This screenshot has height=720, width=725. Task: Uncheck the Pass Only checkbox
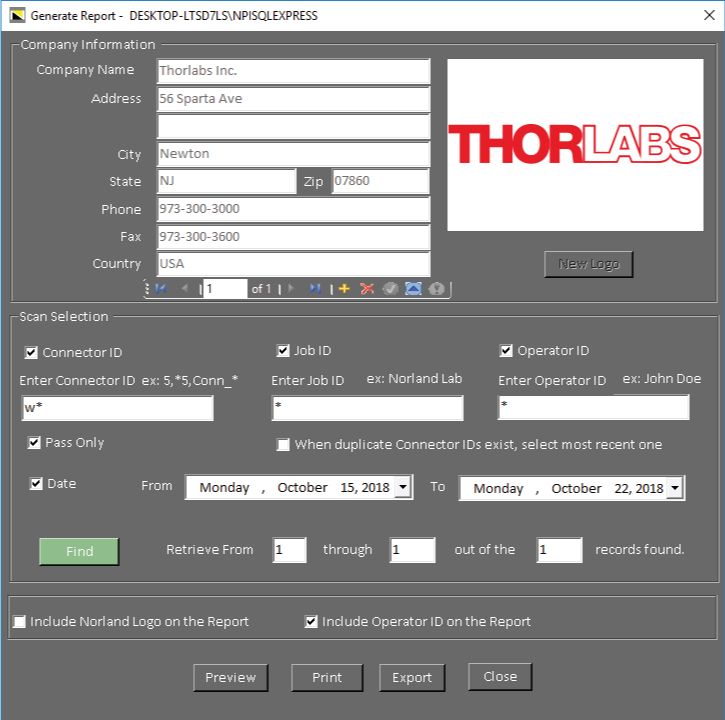tap(34, 443)
